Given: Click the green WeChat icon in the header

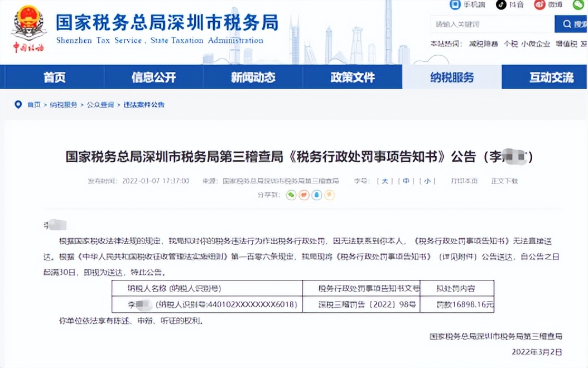Looking at the screenshot, I should pos(578,5).
